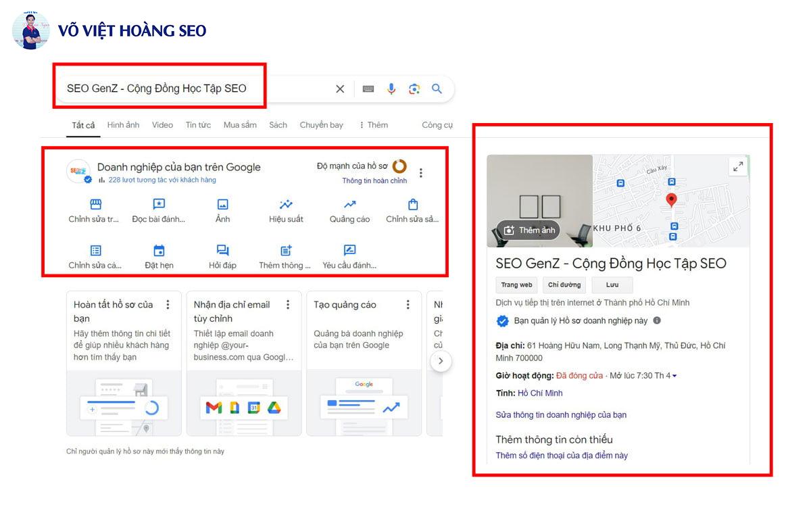
Task: Open options on Nhận địa chỉ email card
Action: point(288,305)
